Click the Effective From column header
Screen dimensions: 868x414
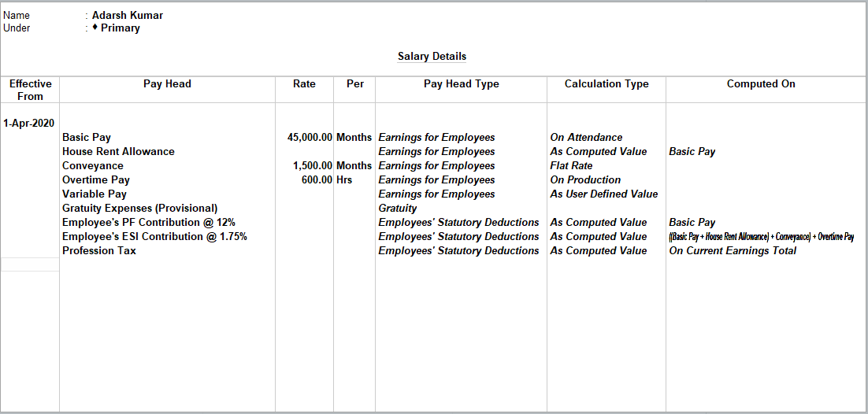(31, 90)
